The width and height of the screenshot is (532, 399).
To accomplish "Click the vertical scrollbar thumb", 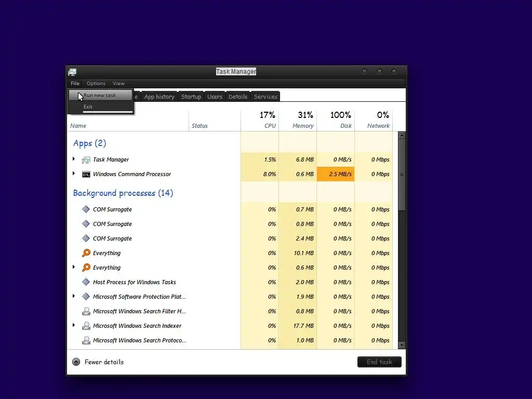I will [x=402, y=175].
